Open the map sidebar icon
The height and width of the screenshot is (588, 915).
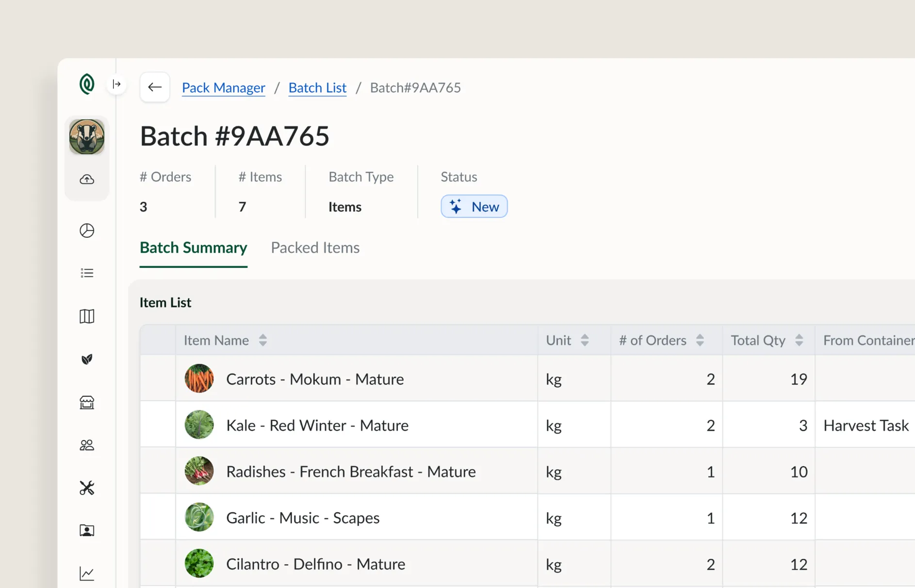coord(87,316)
